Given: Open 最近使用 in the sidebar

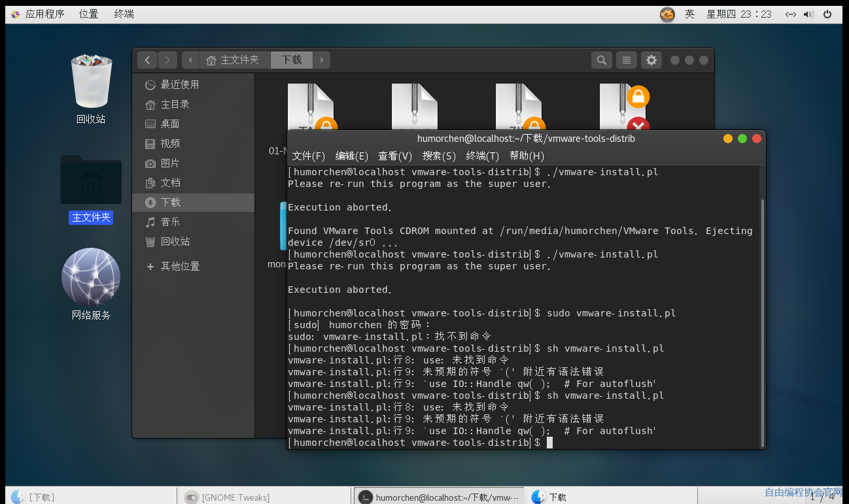Looking at the screenshot, I should tap(193, 84).
